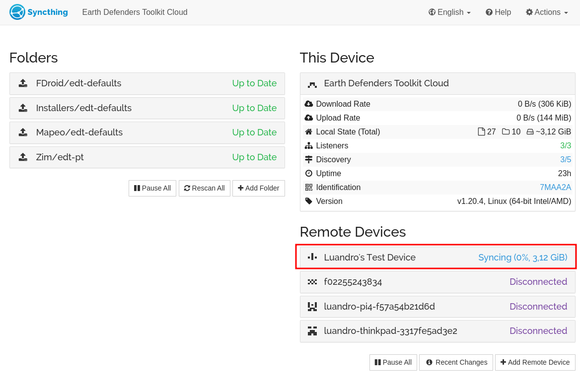Click the Add Remote Device button

tap(535, 362)
